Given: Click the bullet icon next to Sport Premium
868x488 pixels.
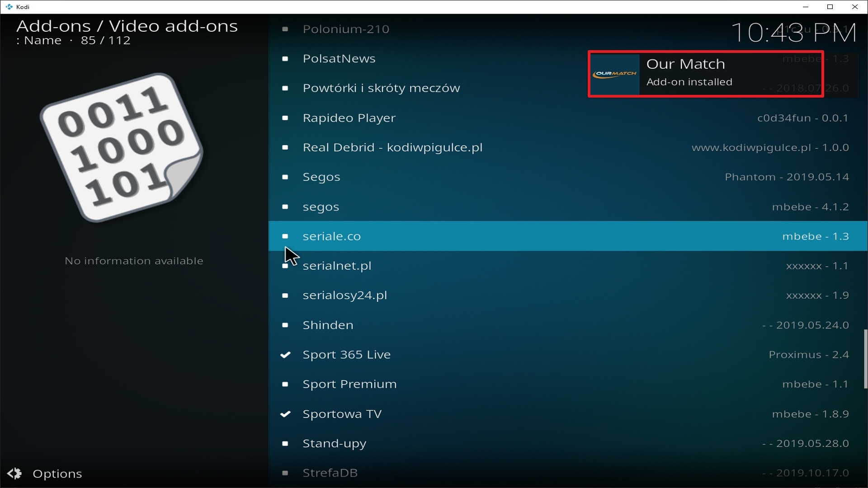Looking at the screenshot, I should pyautogui.click(x=285, y=384).
